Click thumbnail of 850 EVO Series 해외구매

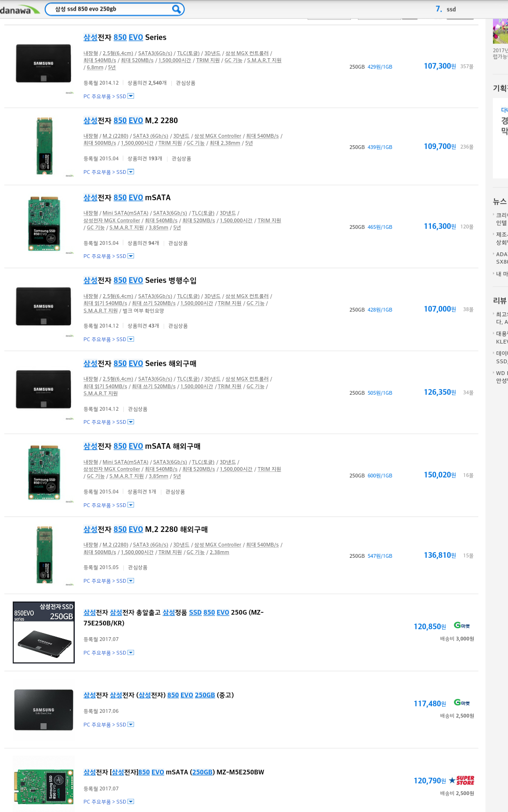coord(43,390)
